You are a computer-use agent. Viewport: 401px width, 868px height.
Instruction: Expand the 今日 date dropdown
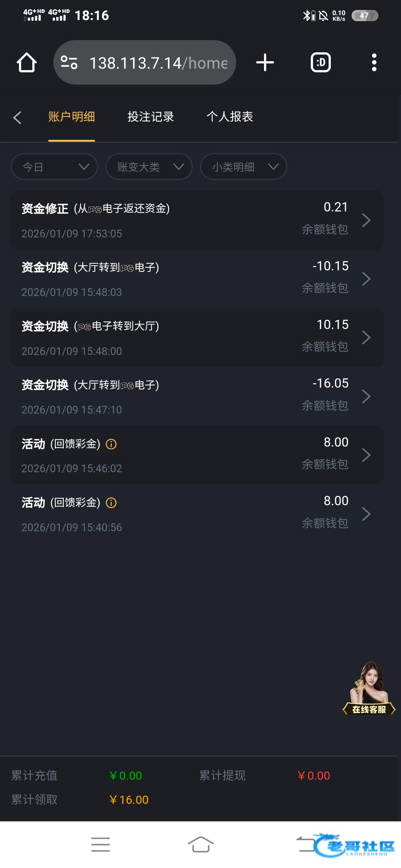(x=55, y=167)
